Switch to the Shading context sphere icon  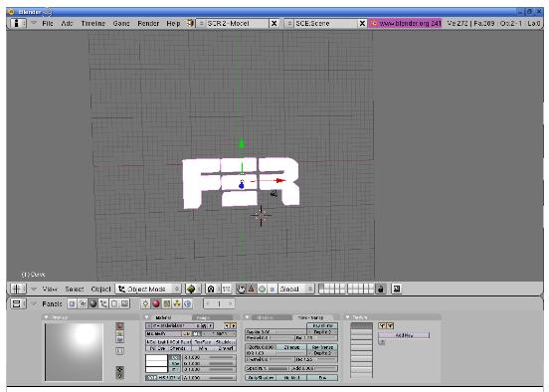pyautogui.click(x=93, y=303)
